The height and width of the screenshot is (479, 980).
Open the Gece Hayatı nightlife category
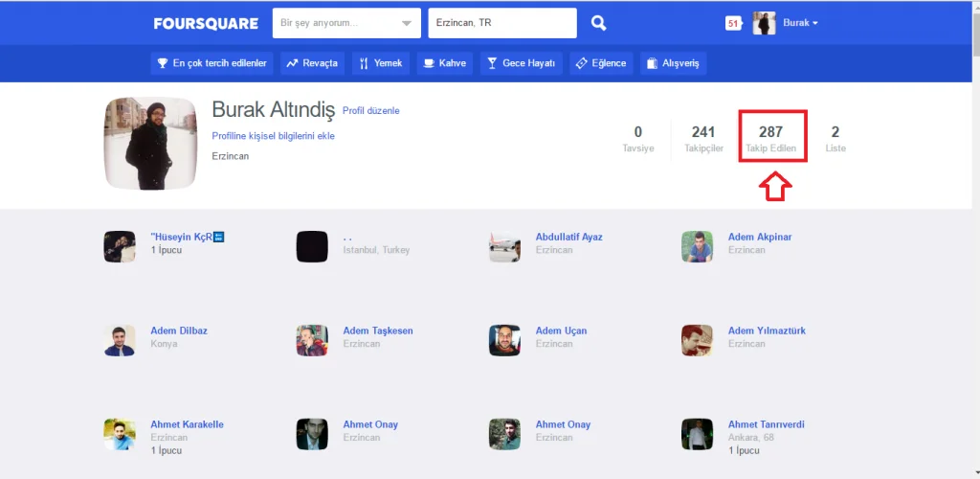click(521, 63)
